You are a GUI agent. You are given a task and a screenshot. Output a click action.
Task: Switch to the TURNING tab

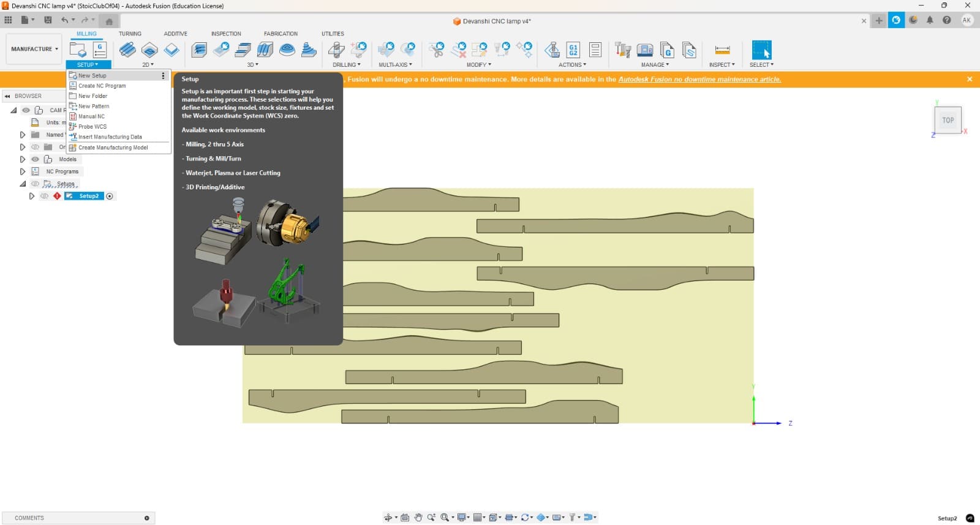[130, 34]
